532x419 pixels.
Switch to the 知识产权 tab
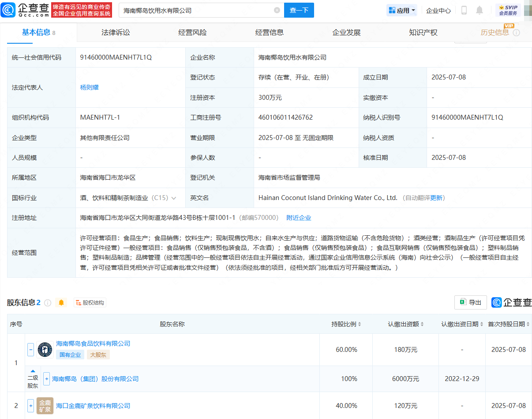pos(423,33)
